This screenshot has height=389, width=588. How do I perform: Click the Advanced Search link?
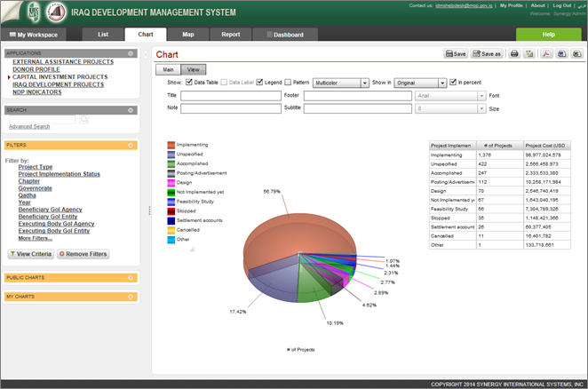pos(29,126)
